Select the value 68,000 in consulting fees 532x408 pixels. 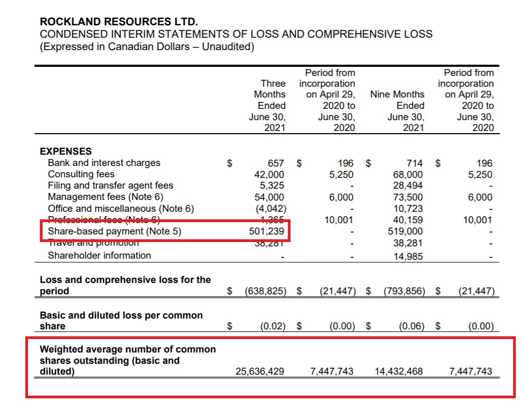[408, 175]
